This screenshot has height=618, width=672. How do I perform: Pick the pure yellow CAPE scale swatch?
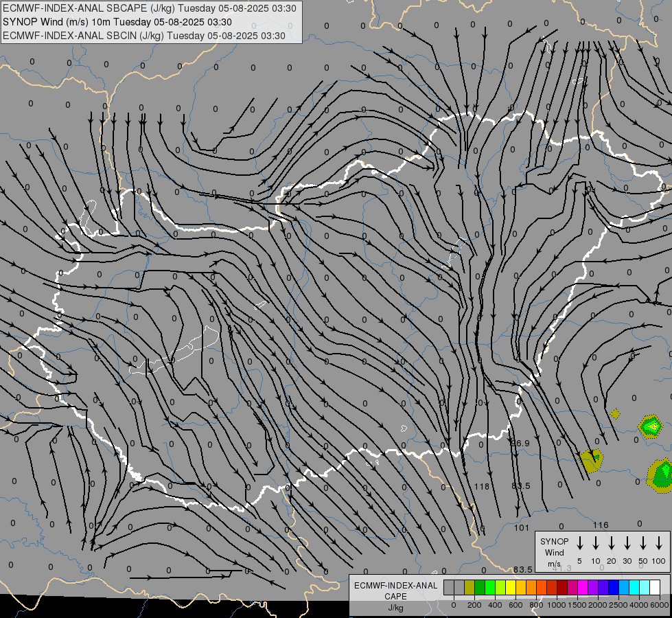(x=511, y=588)
